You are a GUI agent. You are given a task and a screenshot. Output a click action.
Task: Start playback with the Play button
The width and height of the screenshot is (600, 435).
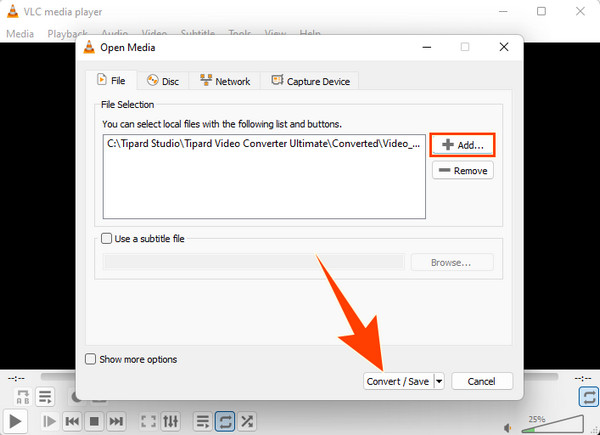(x=15, y=421)
